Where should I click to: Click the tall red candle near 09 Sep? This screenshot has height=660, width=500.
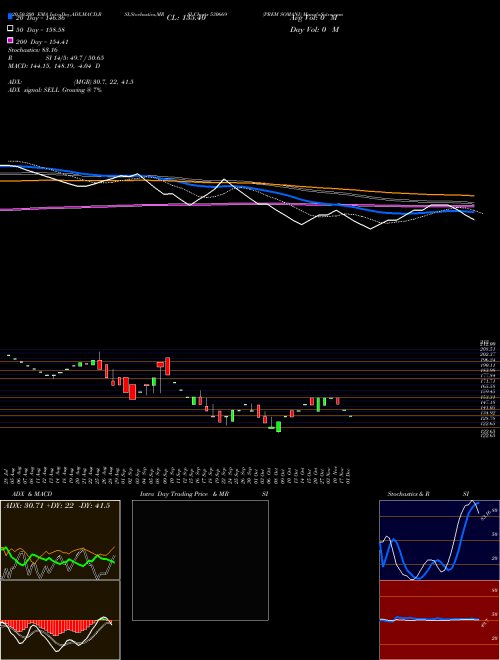point(168,366)
